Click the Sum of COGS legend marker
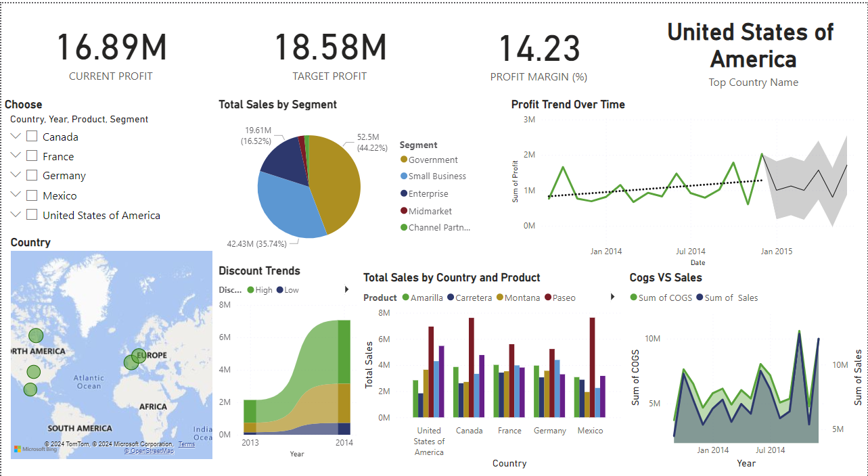868x476 pixels. pos(635,297)
